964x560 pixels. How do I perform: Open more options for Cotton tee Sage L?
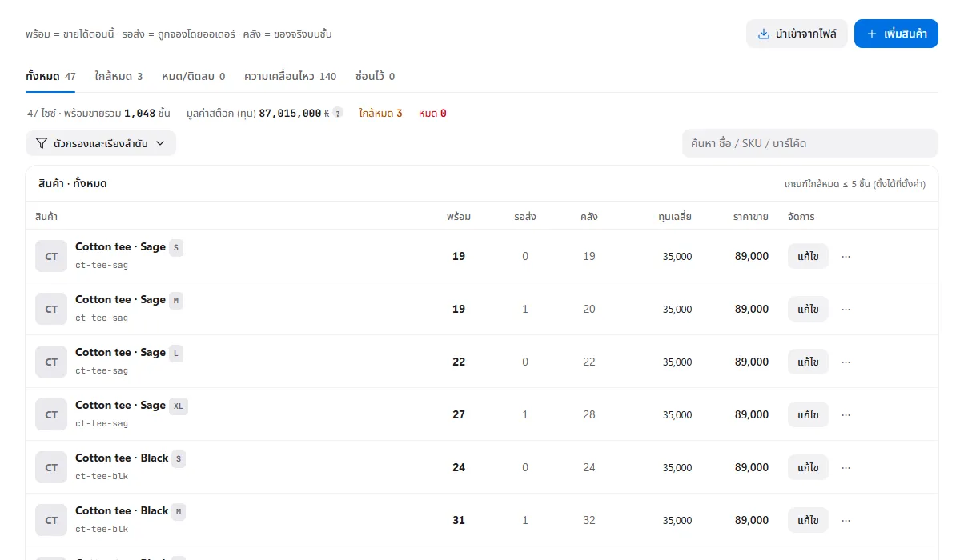click(846, 362)
